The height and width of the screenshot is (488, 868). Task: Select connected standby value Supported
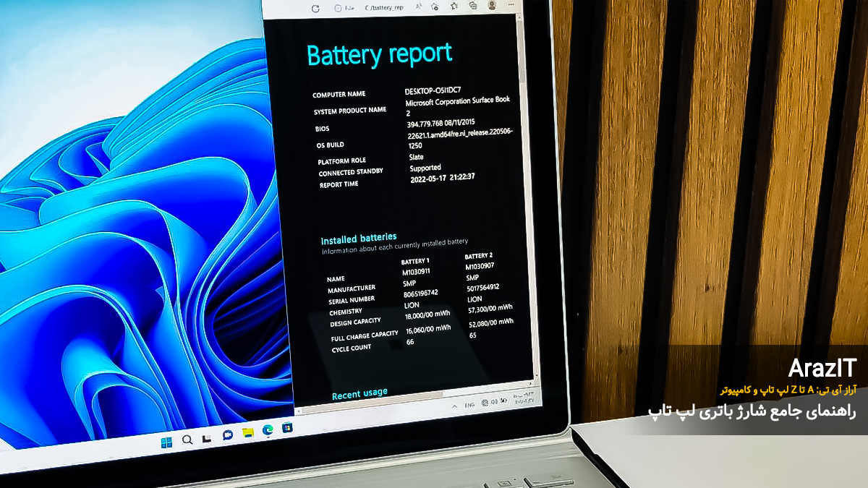425,168
